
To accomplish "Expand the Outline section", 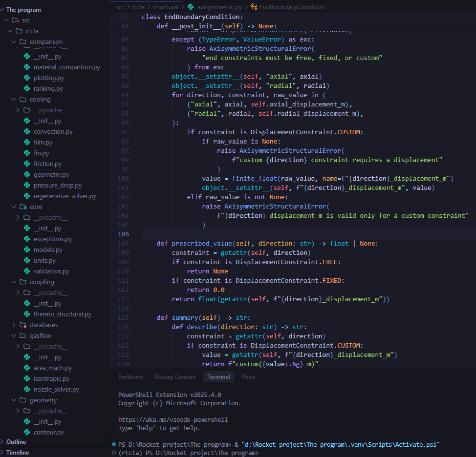I will pos(2,442).
